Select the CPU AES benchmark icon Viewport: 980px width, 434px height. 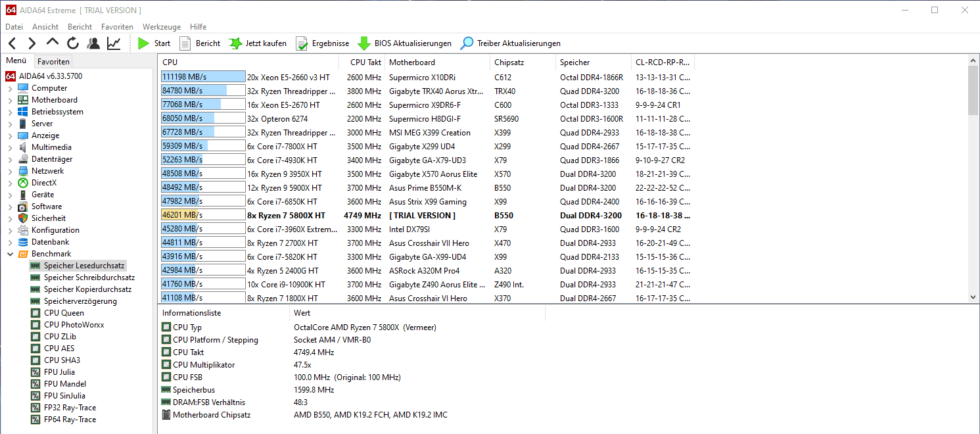click(35, 349)
